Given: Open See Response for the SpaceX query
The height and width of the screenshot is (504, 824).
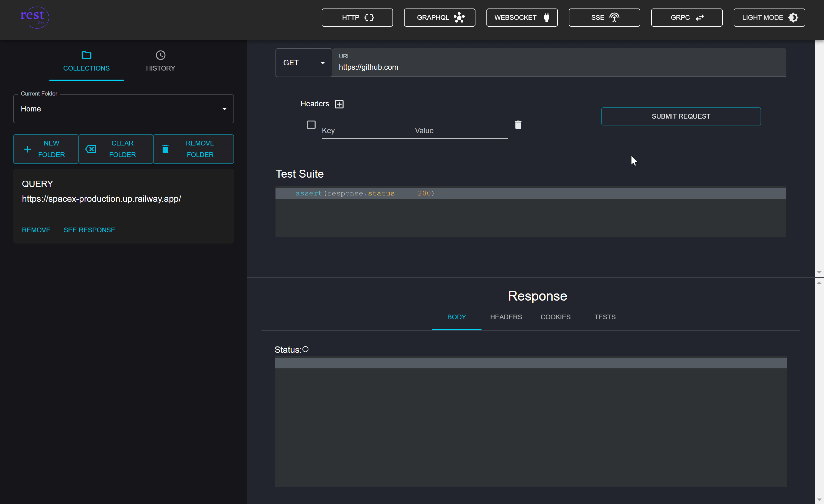Looking at the screenshot, I should [89, 230].
